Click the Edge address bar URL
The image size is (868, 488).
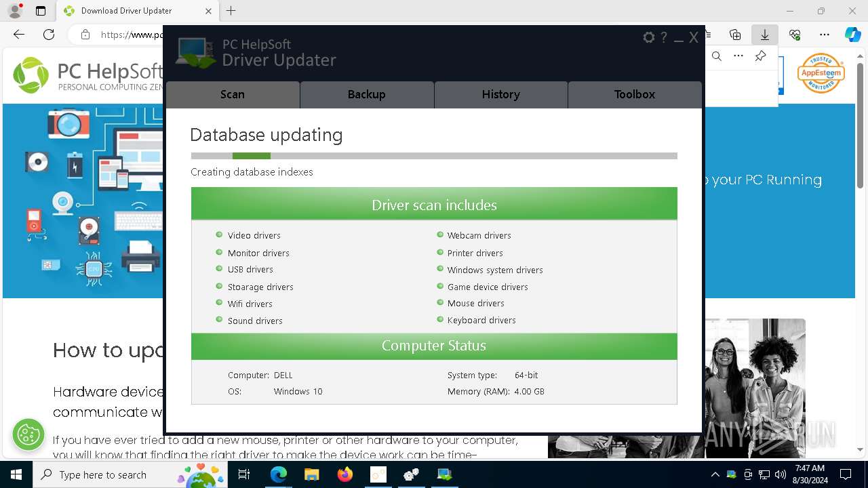(132, 35)
